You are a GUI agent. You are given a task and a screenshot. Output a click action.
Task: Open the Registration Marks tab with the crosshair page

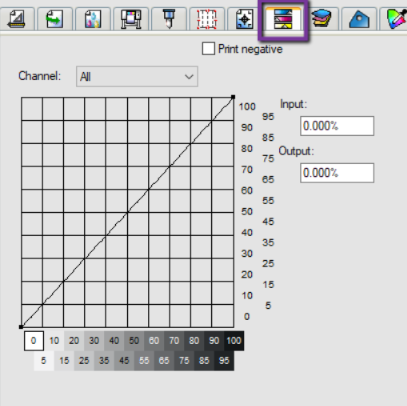click(x=245, y=19)
